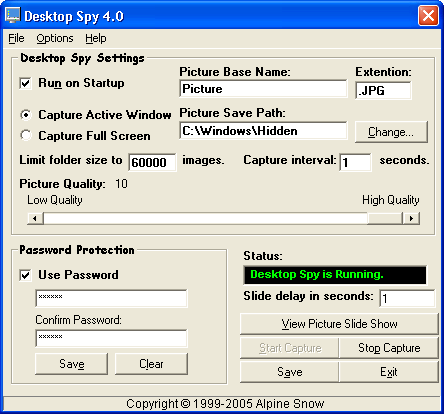
Task: Close the Desktop Spy window
Action: tap(428, 16)
